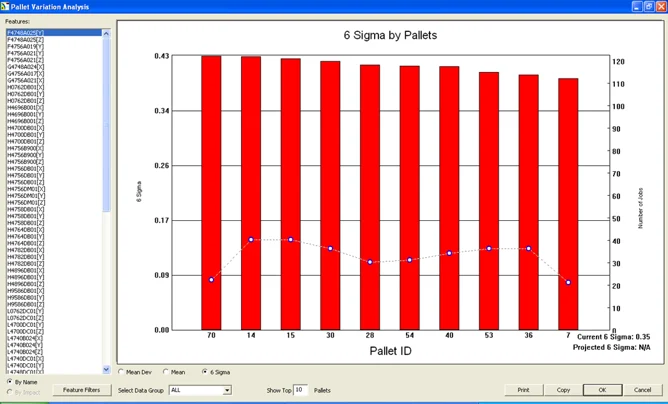Click the job-count marker on pallet 70
Image resolution: width=668 pixels, height=404 pixels.
pos(211,280)
